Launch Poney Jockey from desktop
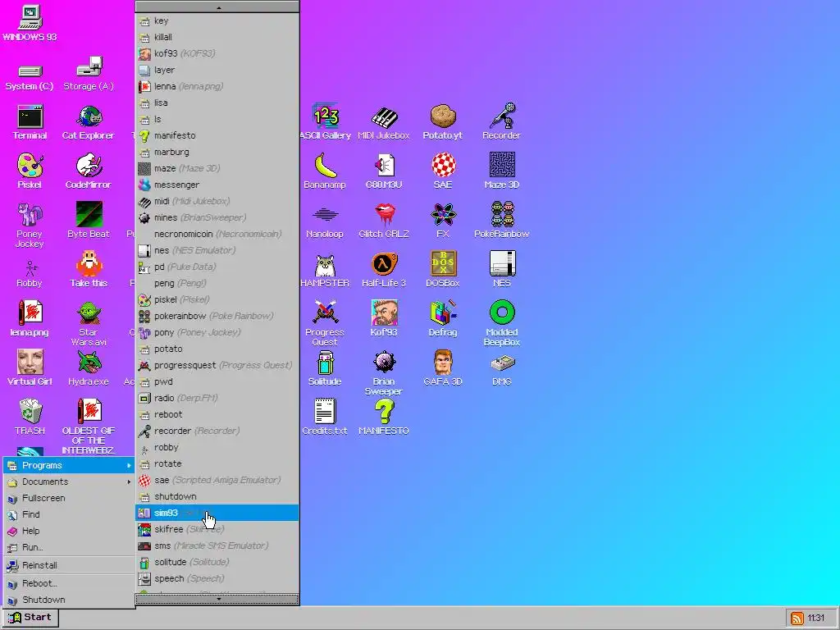This screenshot has width=840, height=630. [30, 225]
